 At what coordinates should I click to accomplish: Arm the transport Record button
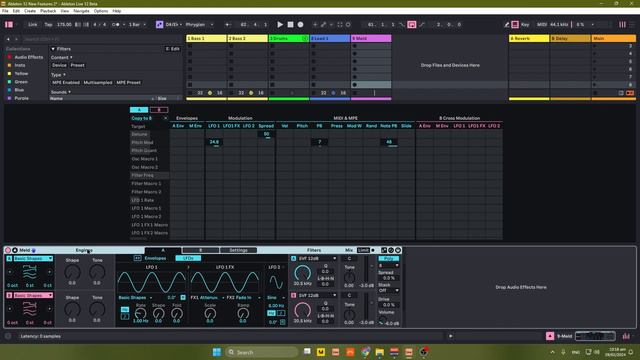tap(300, 24)
